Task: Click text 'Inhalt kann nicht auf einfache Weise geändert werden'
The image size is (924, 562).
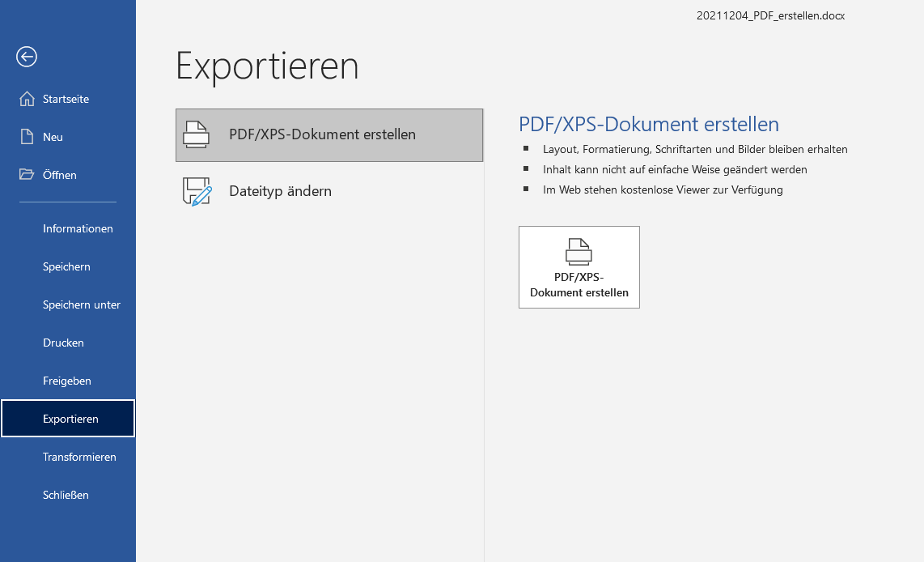Action: [675, 170]
